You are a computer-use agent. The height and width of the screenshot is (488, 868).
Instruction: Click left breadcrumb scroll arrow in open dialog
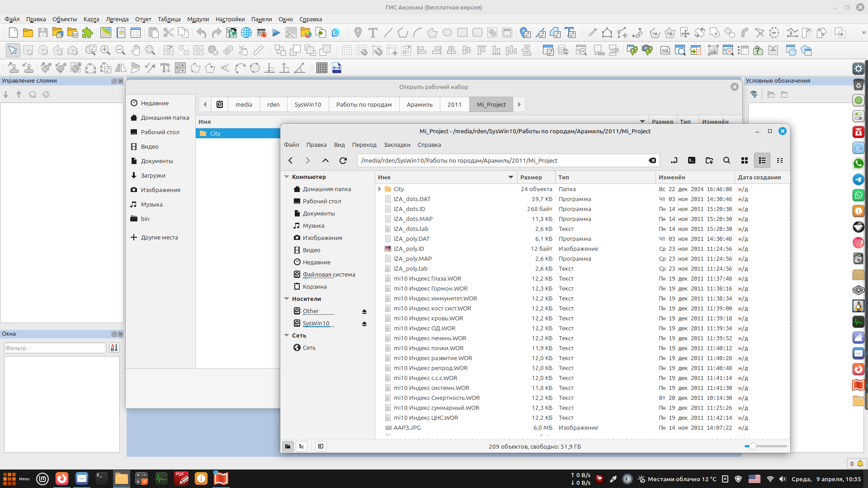point(205,104)
